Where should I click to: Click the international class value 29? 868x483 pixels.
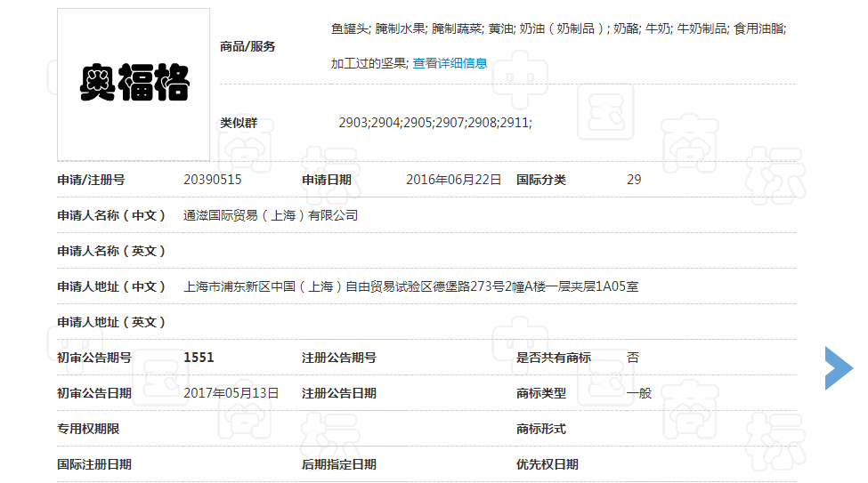pos(634,180)
